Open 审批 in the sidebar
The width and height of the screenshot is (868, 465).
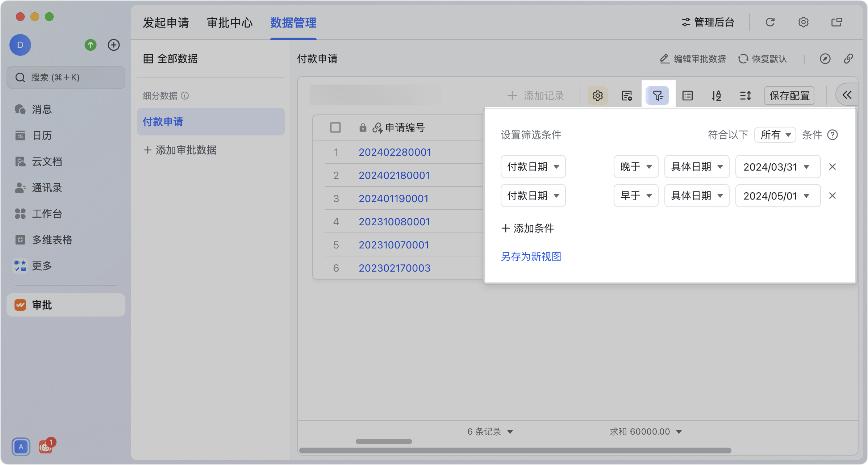(66, 305)
